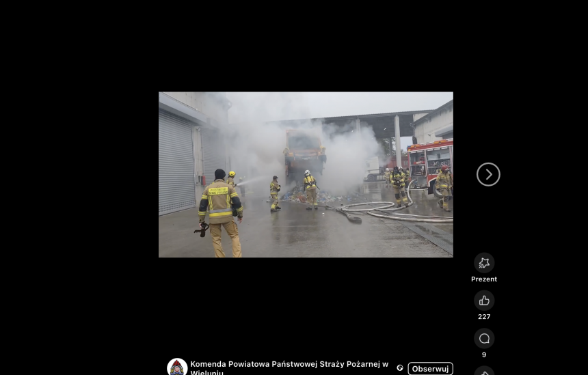Go to the next video with the chevron arrow

(x=488, y=175)
